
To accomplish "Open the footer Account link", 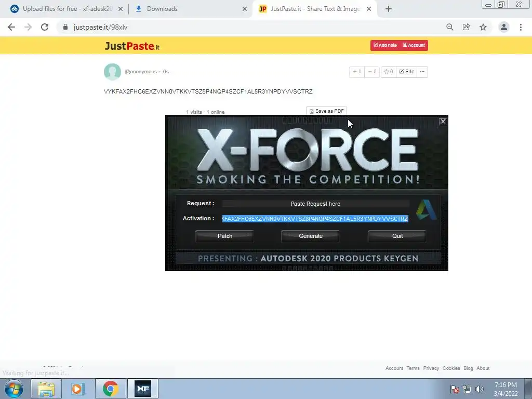I will (394, 368).
